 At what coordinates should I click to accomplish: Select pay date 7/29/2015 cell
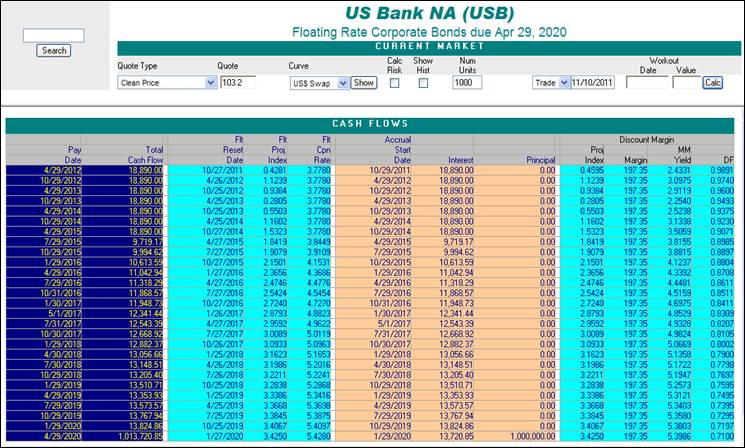(44, 242)
